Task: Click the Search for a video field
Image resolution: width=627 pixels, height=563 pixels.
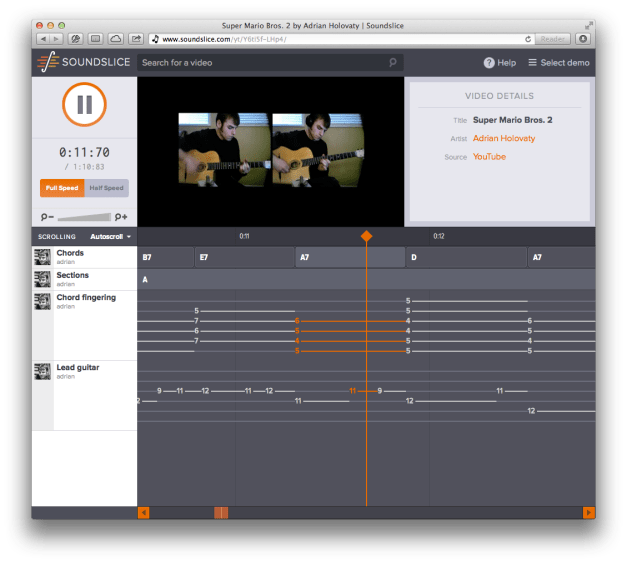Action: coord(262,62)
